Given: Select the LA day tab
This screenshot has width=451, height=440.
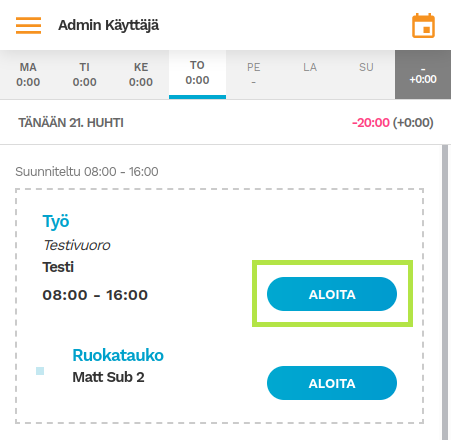Looking at the screenshot, I should tap(310, 75).
